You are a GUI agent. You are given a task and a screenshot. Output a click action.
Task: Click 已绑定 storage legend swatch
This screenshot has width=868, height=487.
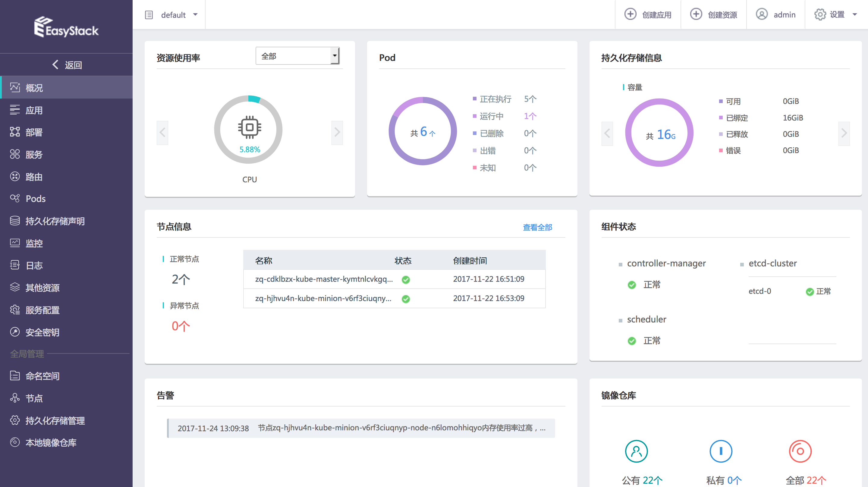click(x=721, y=118)
